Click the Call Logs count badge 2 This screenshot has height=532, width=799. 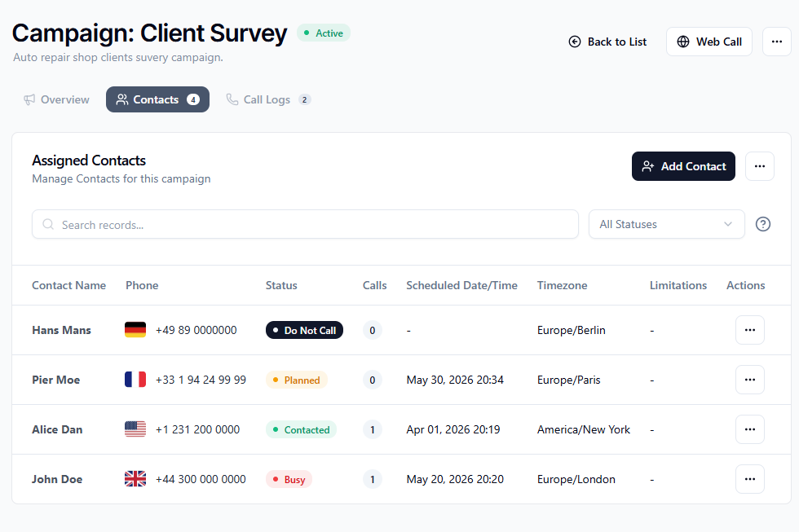point(305,99)
